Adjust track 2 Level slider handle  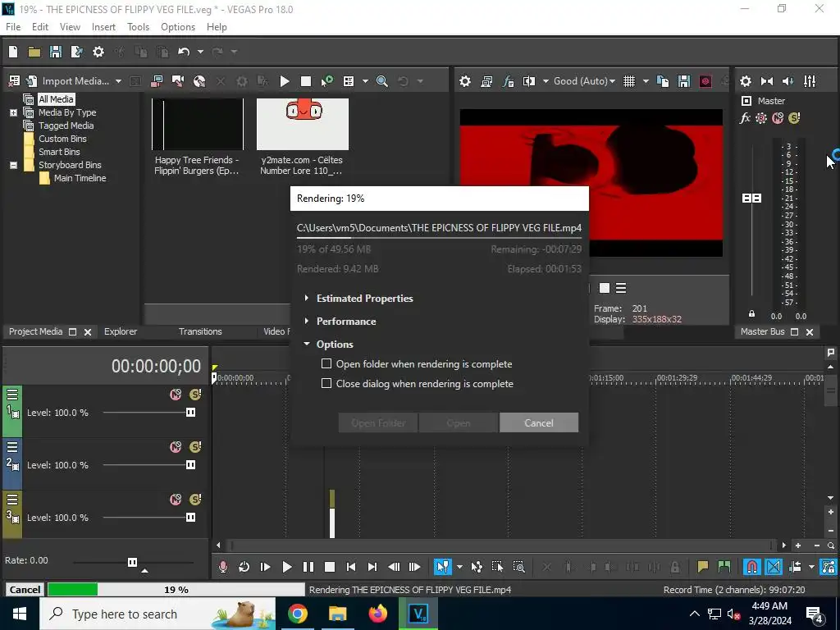[190, 465]
